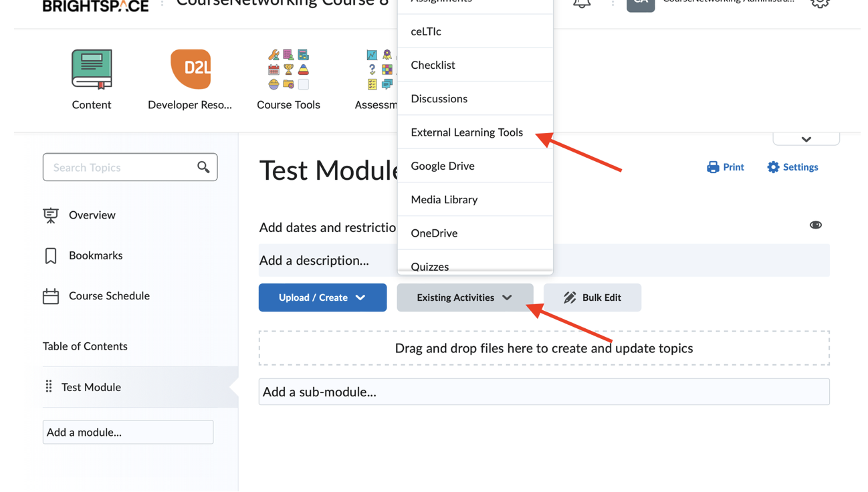Open the notifications bell icon
Image resolution: width=868 pixels, height=492 pixels.
coord(582,3)
